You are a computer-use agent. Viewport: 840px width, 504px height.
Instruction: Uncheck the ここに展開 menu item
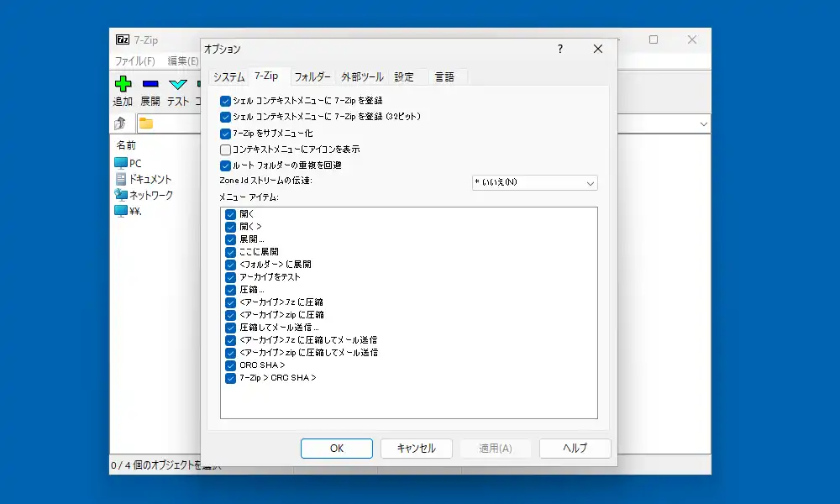point(230,252)
